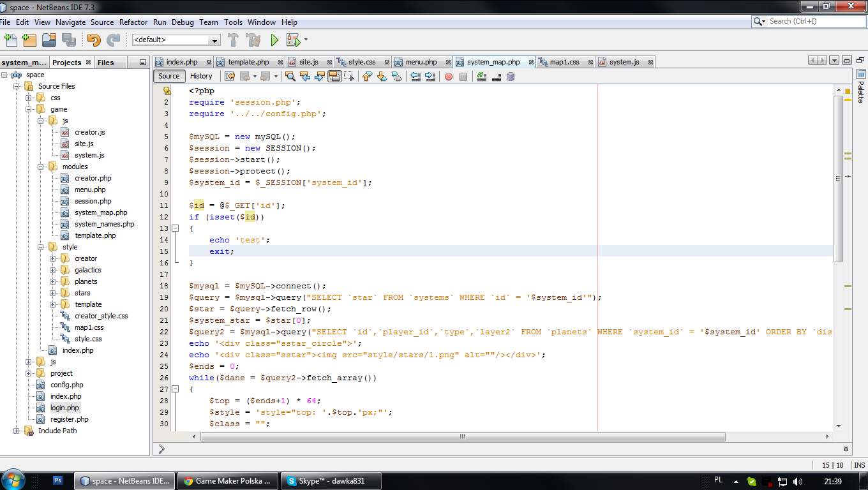Click the History button in editor
Image resolution: width=868 pixels, height=490 pixels.
(201, 76)
